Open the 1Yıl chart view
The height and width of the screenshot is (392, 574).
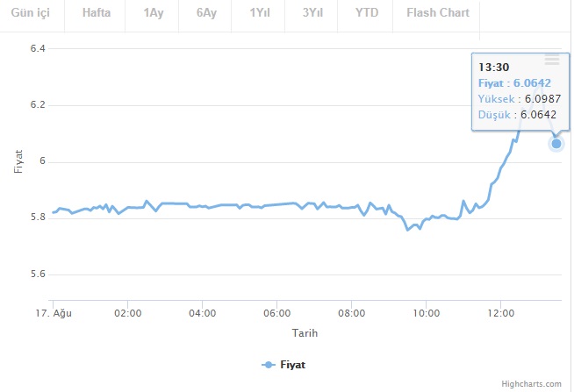click(260, 13)
